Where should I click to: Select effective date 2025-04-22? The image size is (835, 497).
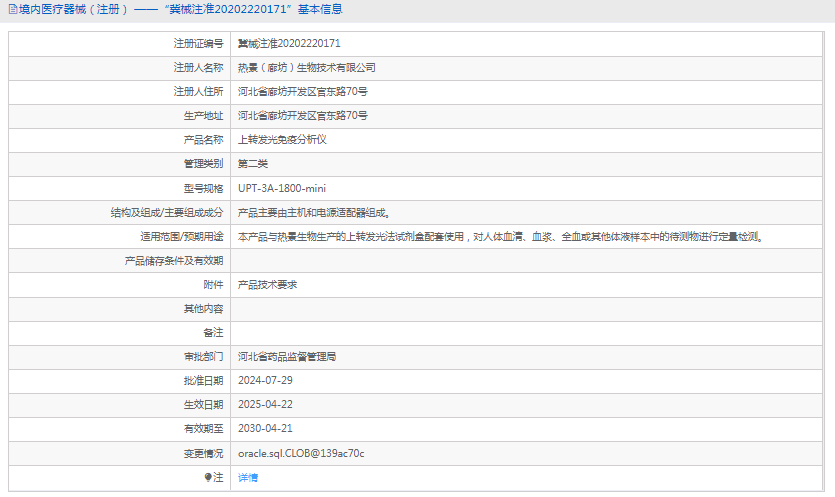(x=265, y=404)
